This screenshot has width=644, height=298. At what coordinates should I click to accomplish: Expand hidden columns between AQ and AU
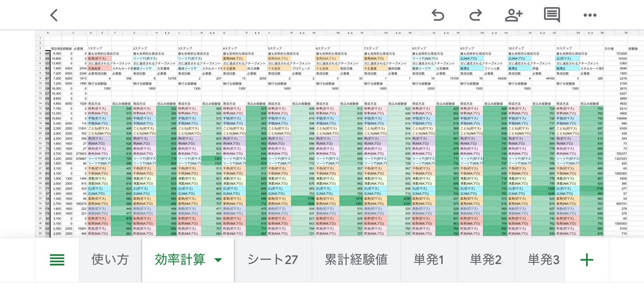[495, 32]
